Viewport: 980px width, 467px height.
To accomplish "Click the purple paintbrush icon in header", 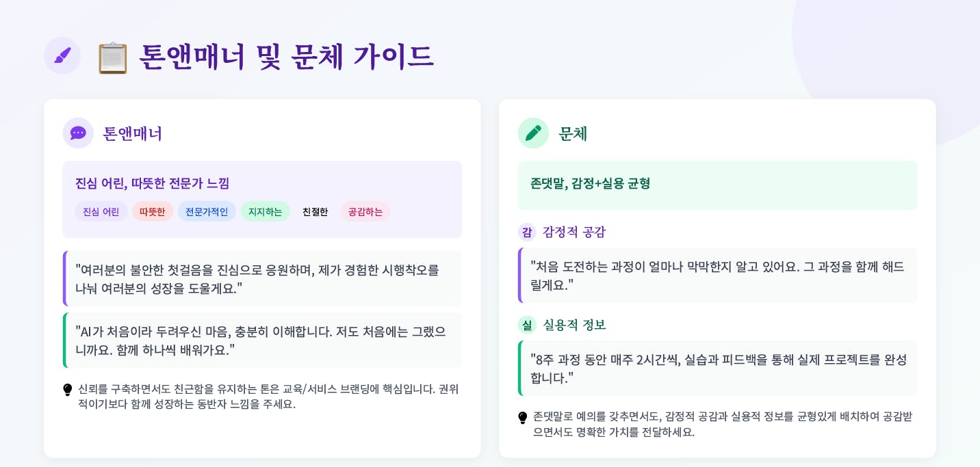I will point(62,55).
